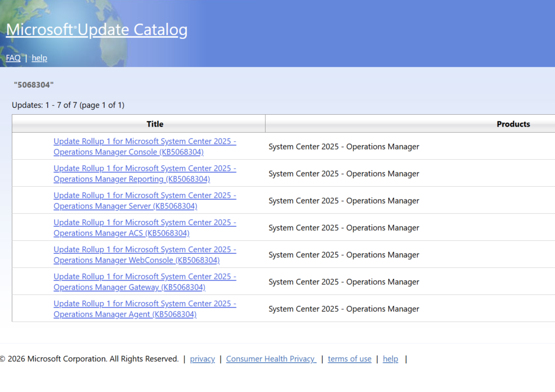The image size is (555, 392).
Task: Open the Microsoft Update Catalog home link
Action: pos(96,30)
